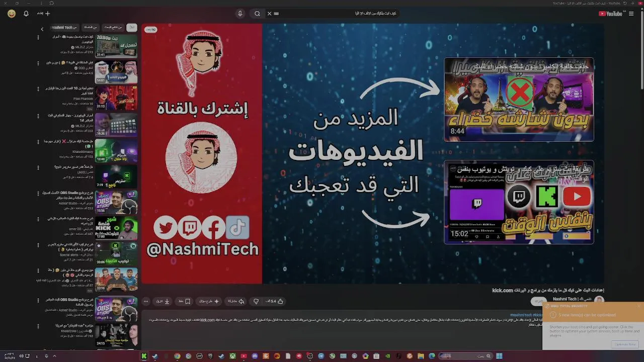Open options menu for the KhaledAlmasry video
This screenshot has height=362, width=644.
[x=38, y=142]
